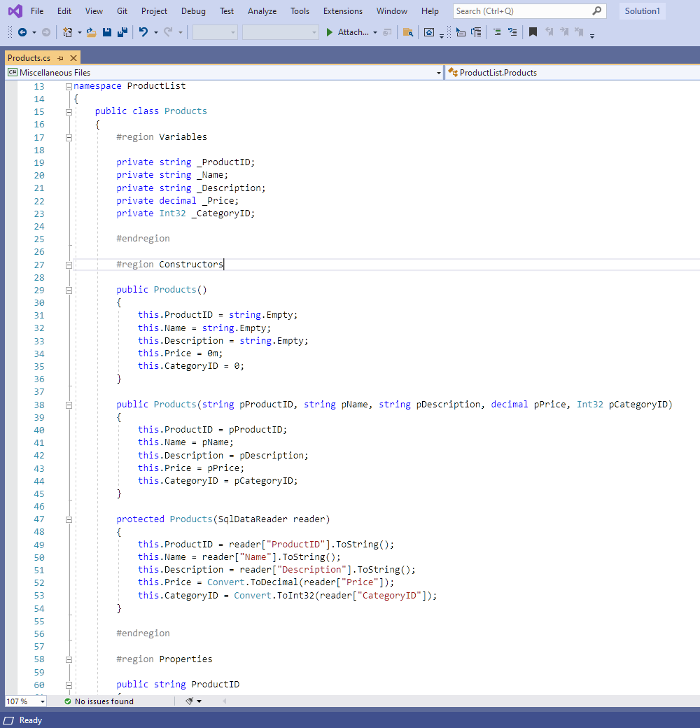Click the Navigate Backward arrow icon
This screenshot has width=700, height=728.
click(22, 32)
